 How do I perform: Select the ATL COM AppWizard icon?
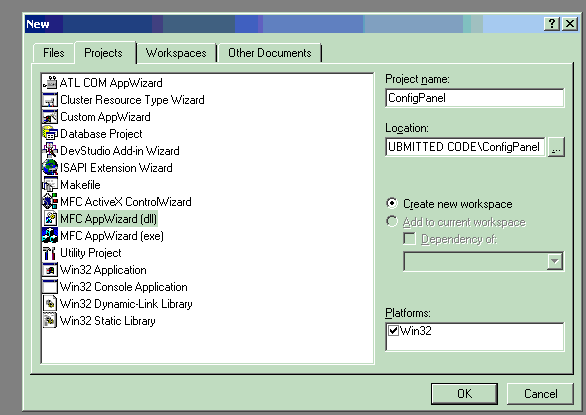(50, 83)
